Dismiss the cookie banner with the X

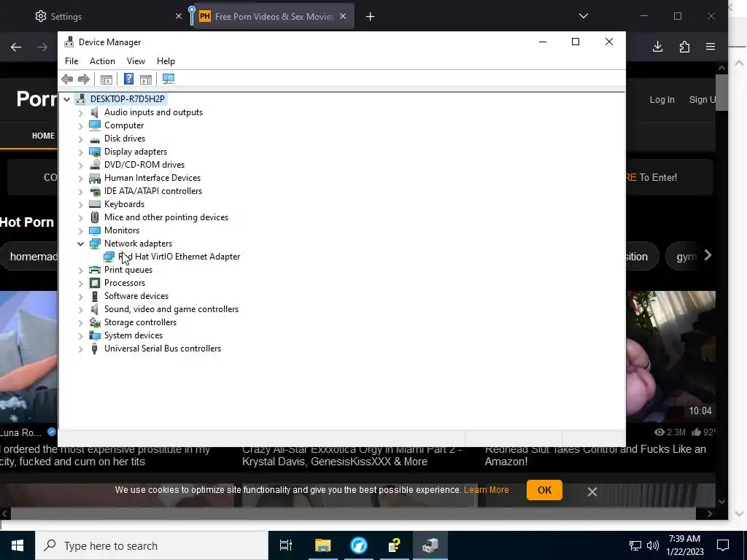pos(592,491)
